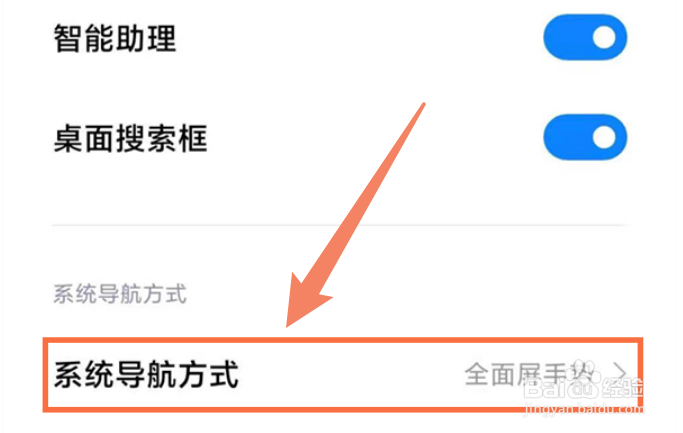This screenshot has width=683, height=433.
Task: Disable the 桌面搜索框 toggle
Action: (585, 137)
